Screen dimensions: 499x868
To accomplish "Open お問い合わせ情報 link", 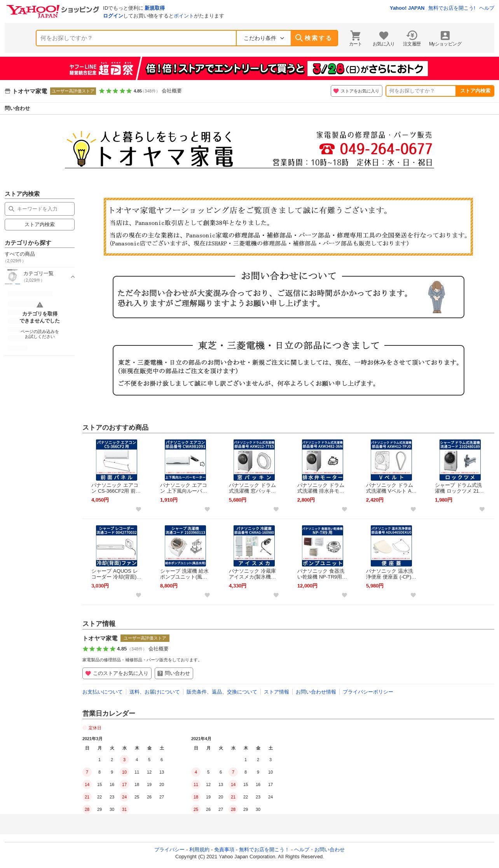I will pyautogui.click(x=316, y=692).
